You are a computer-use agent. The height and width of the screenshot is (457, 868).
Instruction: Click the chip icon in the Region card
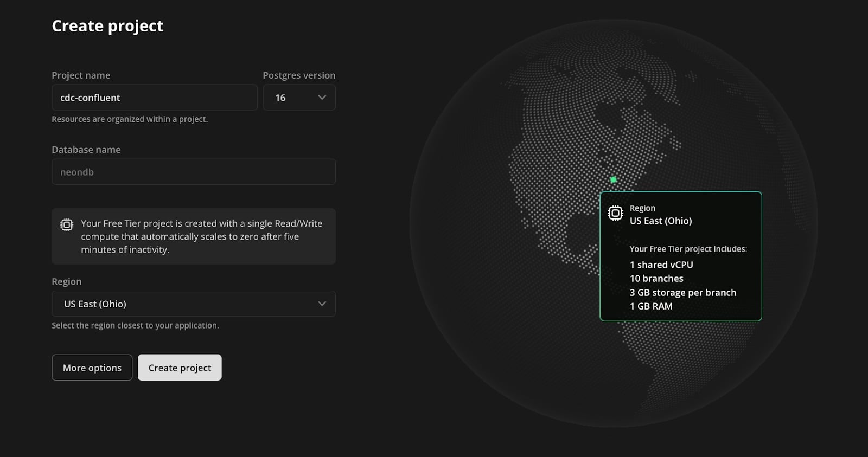click(x=615, y=213)
